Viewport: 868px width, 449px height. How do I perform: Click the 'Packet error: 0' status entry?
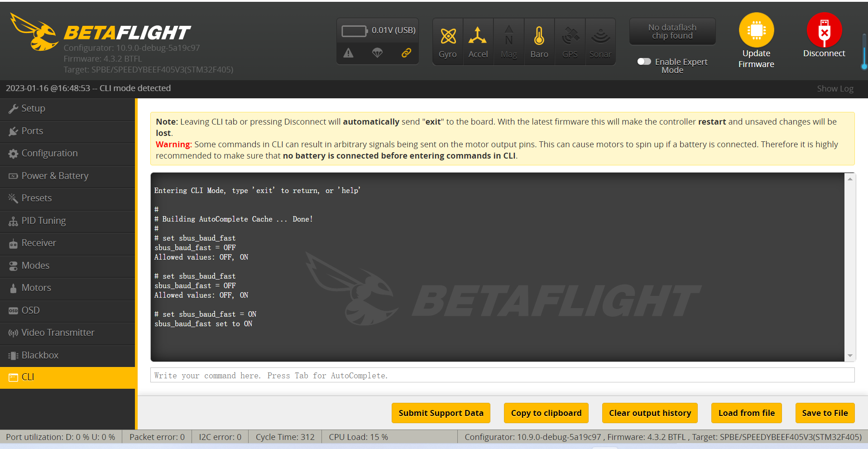157,437
